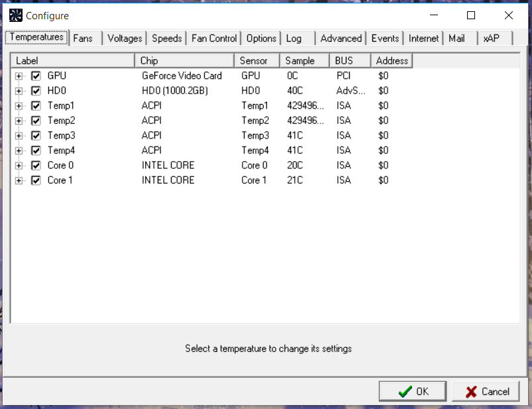Switch to the Events tab
532x409 pixels.
[x=385, y=38]
